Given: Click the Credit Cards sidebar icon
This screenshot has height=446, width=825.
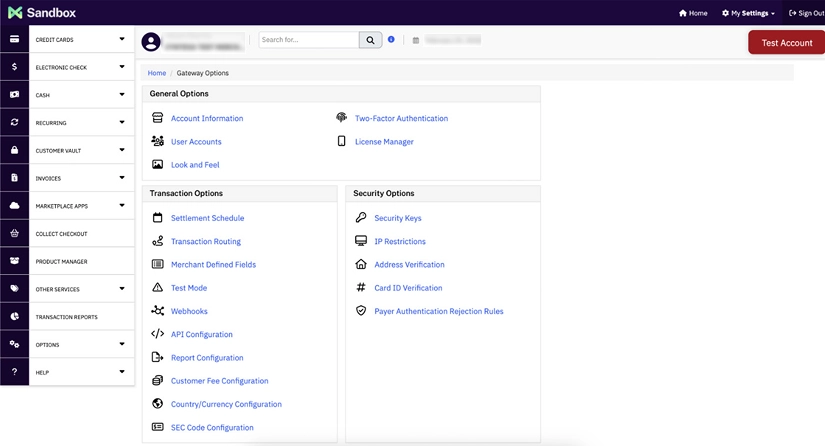Looking at the screenshot, I should (x=14, y=40).
